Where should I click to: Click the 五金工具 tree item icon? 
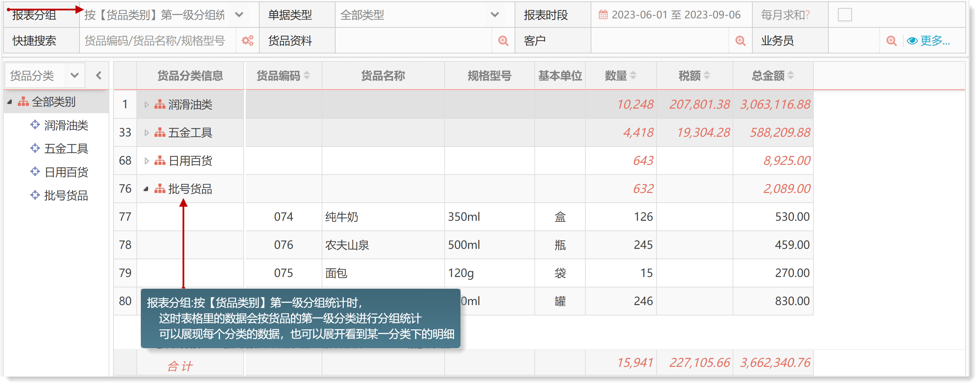[35, 148]
